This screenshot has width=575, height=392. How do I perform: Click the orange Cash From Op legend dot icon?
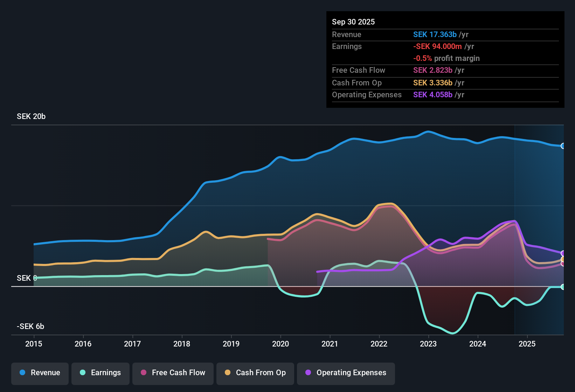pyautogui.click(x=228, y=373)
